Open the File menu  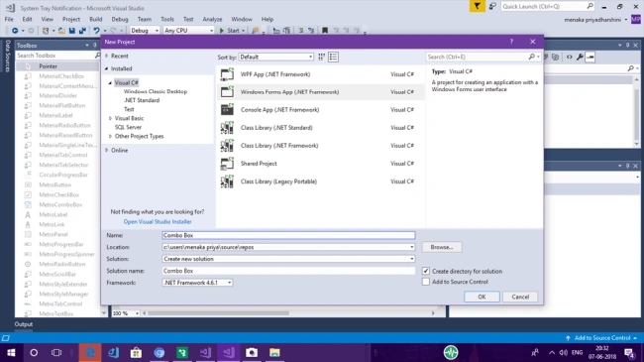tap(9, 19)
